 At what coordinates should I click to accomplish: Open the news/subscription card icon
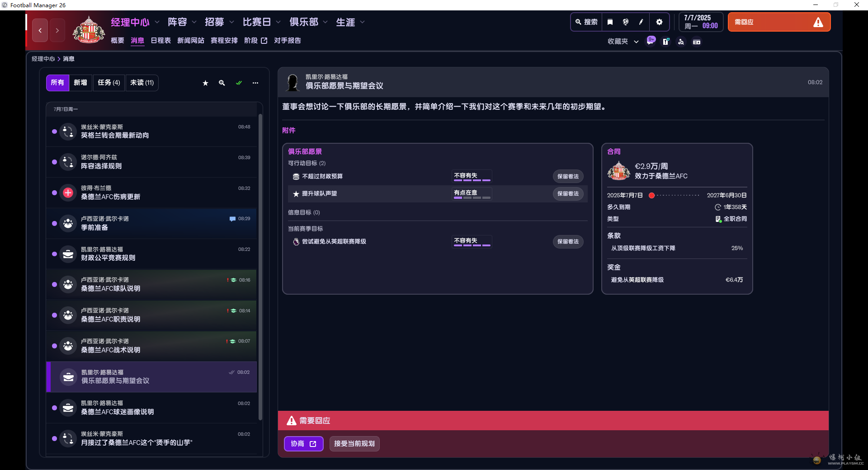click(x=697, y=41)
